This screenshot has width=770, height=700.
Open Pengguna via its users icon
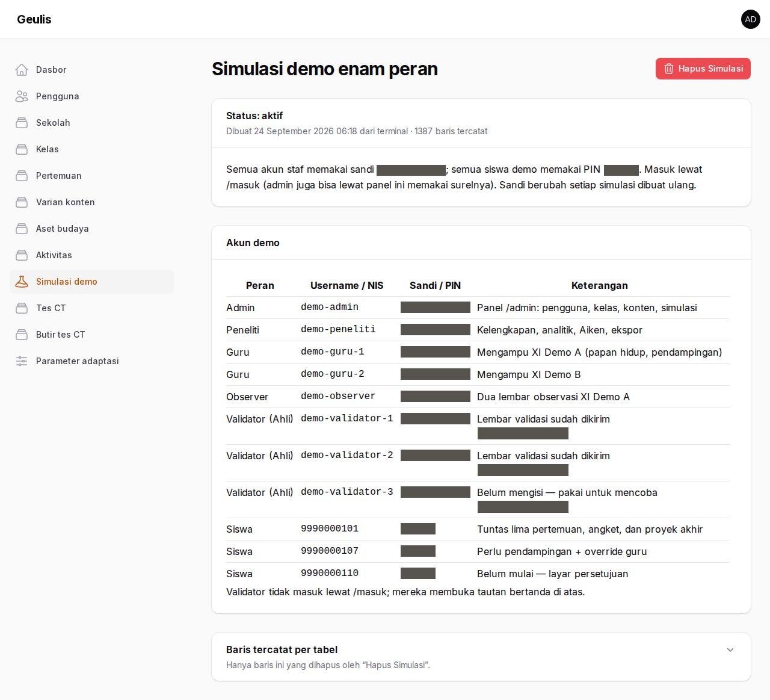click(x=22, y=96)
